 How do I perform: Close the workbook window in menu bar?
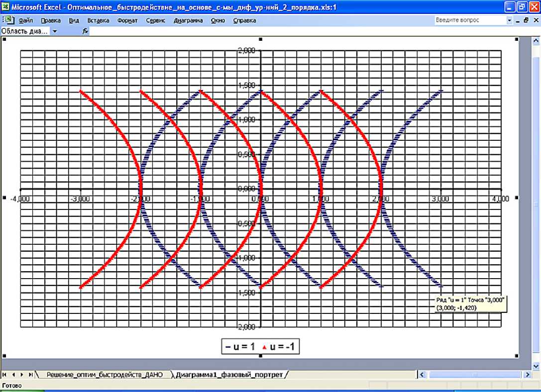[536, 20]
